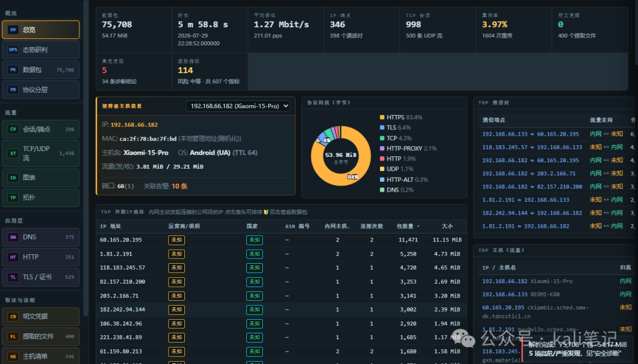This screenshot has height=364, width=638.
Task: Sort table by 包数量 column header
Action: point(408,227)
